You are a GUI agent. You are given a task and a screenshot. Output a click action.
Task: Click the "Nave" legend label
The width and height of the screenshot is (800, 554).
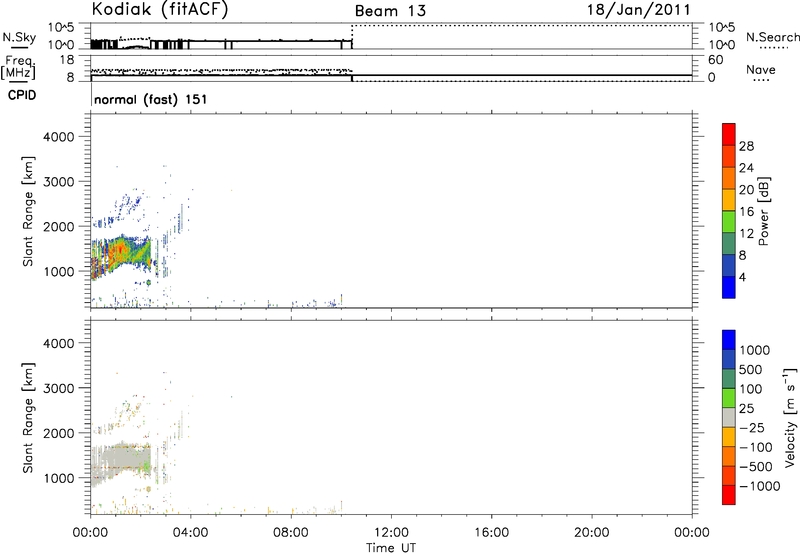pyautogui.click(x=761, y=69)
